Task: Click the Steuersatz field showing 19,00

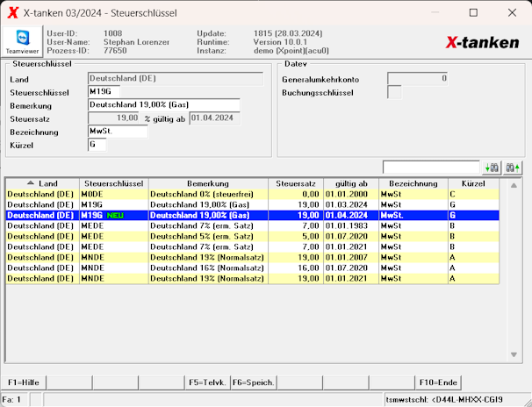Action: pyautogui.click(x=113, y=118)
